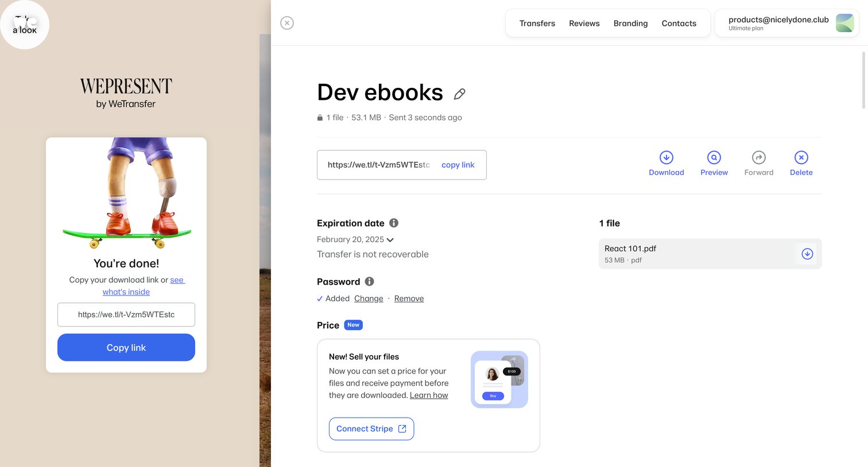Viewport: 868px width, 467px height.
Task: Click the WePresent by WeTransfer logo
Action: pyautogui.click(x=126, y=93)
